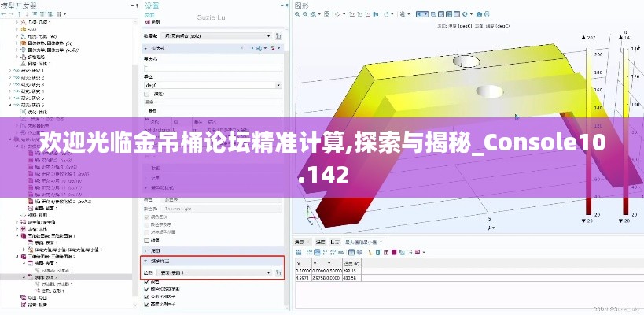Click the back arrow in Model Builder toolbar
Viewport: 644px width, 315px height.
[x=3, y=14]
